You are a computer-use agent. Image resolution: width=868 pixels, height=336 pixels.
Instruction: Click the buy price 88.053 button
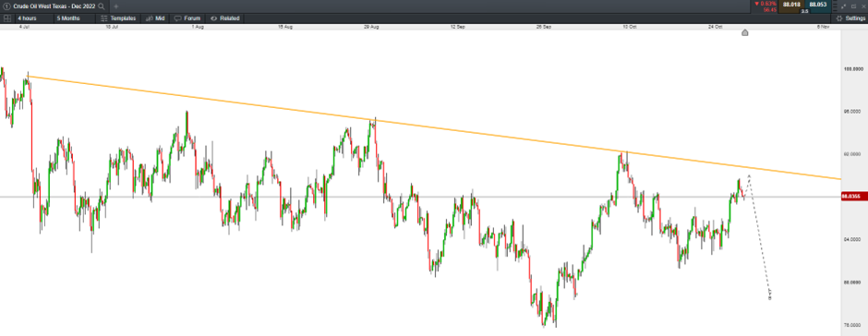[x=818, y=5]
